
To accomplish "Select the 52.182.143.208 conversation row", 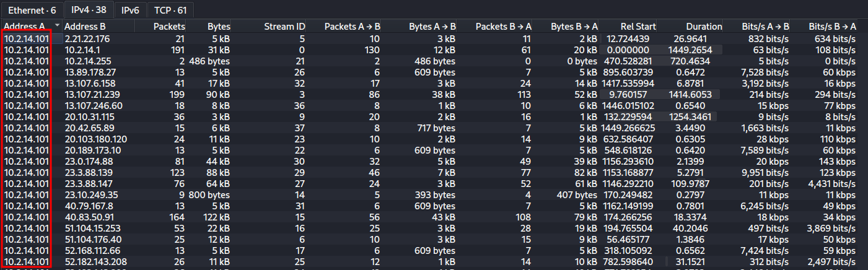I will pyautogui.click(x=434, y=261).
